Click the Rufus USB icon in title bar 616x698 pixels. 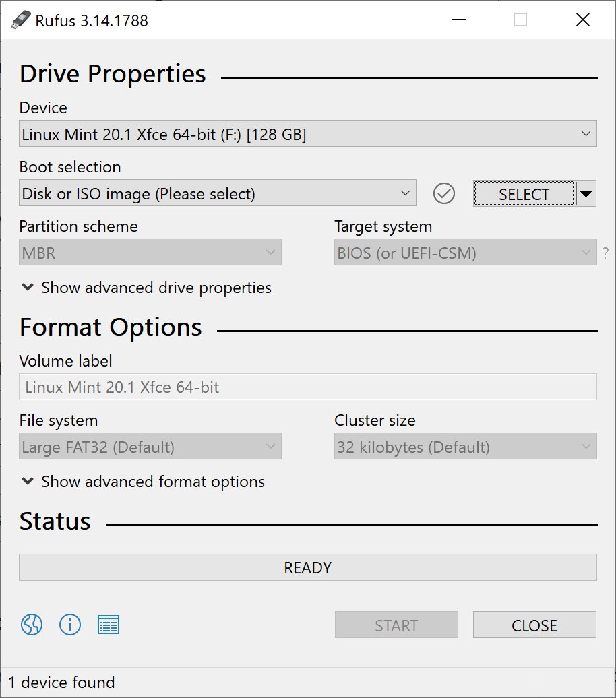coord(21,20)
